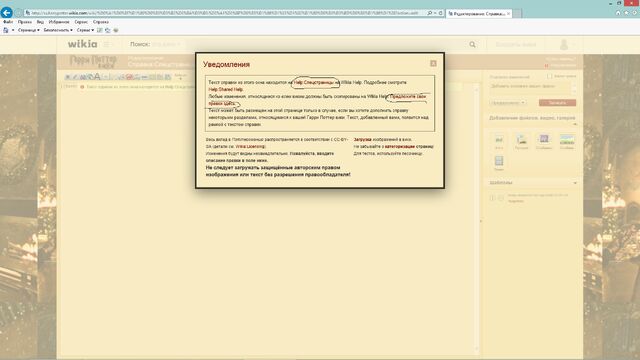Follow the Help:Shared Help link

click(226, 89)
